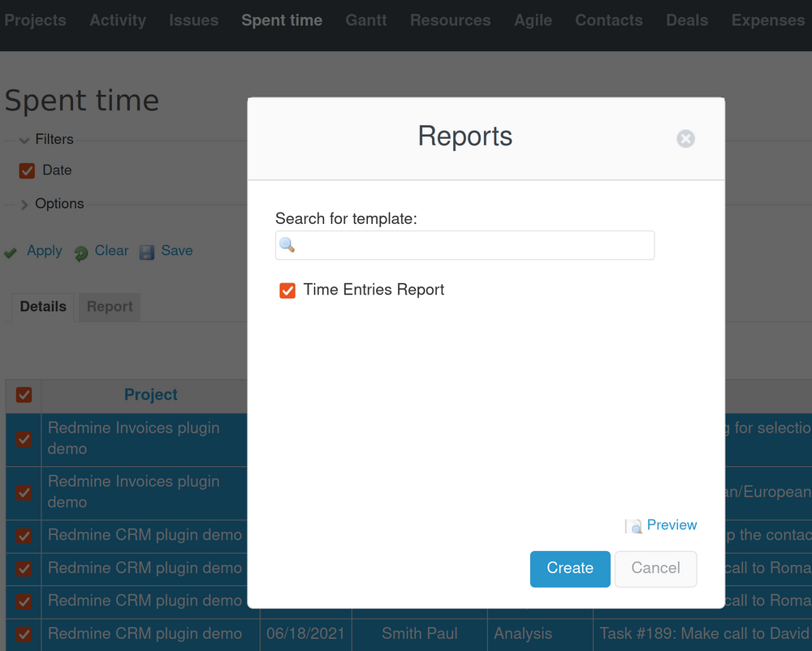Collapse the Filters section
812x651 pixels.
pos(24,140)
